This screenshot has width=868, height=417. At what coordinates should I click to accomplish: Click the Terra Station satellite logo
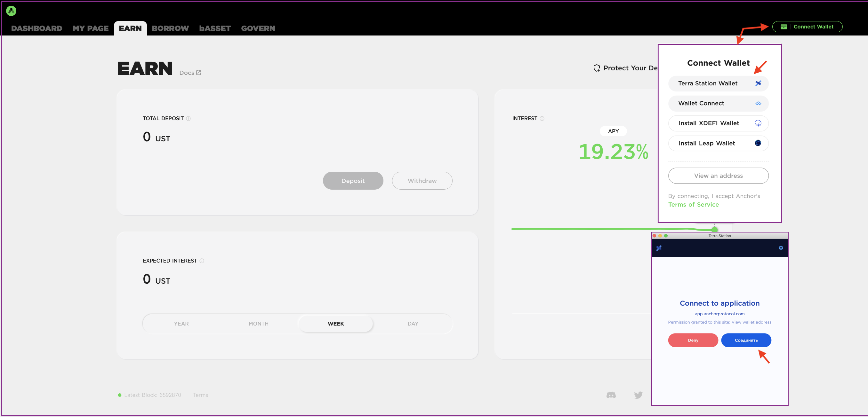(x=659, y=248)
